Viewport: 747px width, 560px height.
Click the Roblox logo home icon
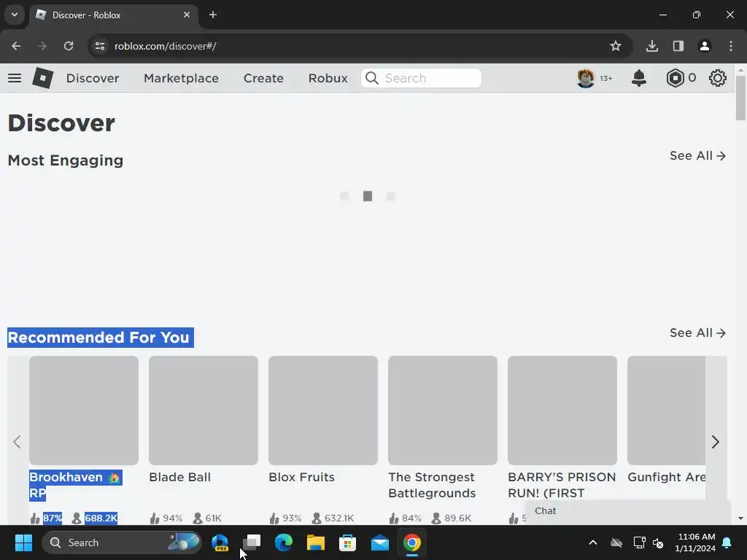click(42, 78)
